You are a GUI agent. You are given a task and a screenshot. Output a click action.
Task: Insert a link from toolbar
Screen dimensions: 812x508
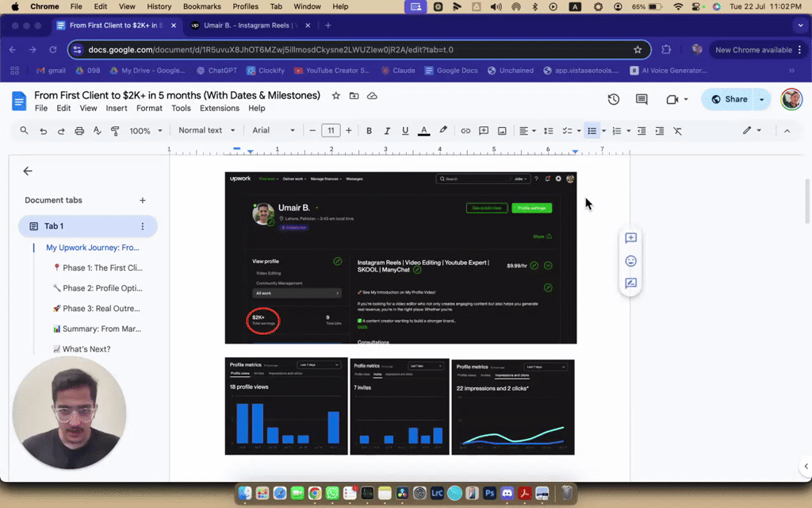465,131
